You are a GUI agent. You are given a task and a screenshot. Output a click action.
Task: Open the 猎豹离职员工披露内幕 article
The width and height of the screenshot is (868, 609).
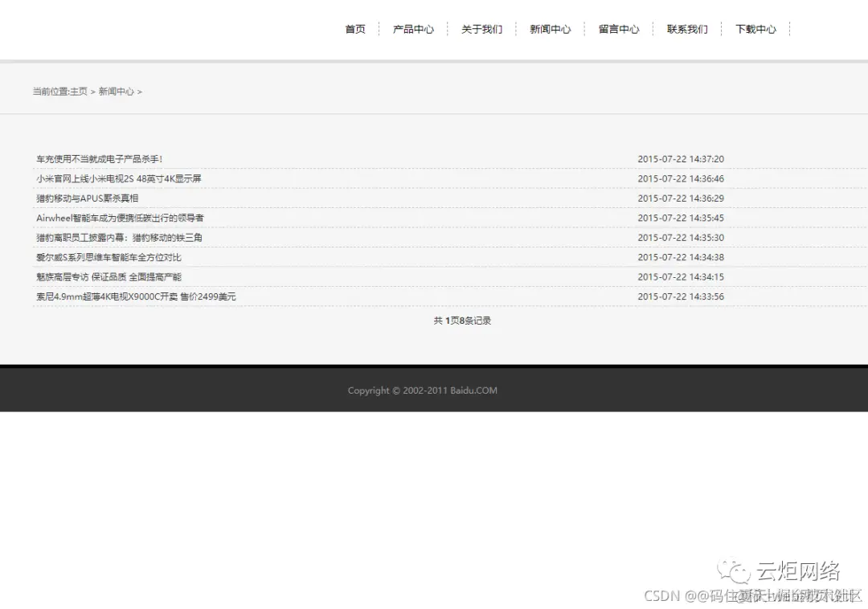point(117,237)
